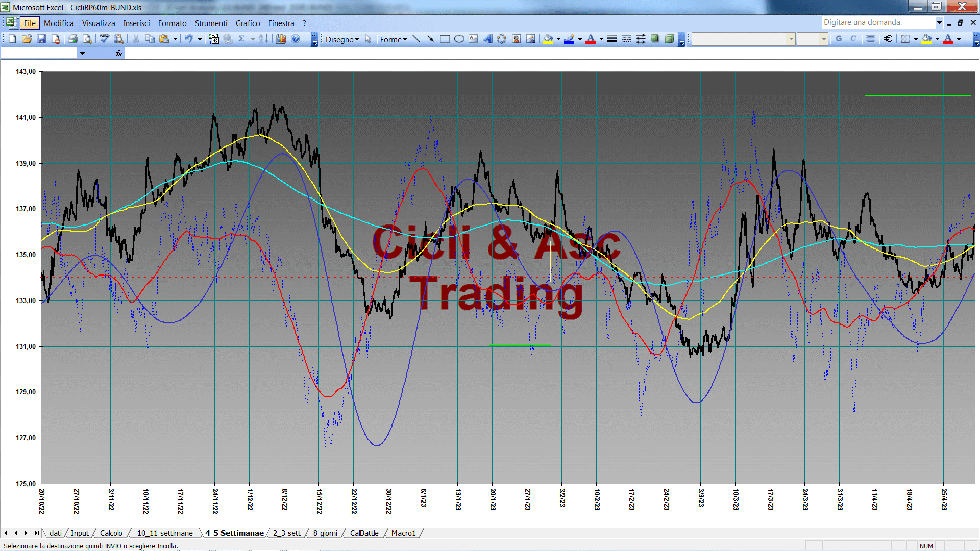
Task: Click inside the formula bar field
Action: click(551, 53)
